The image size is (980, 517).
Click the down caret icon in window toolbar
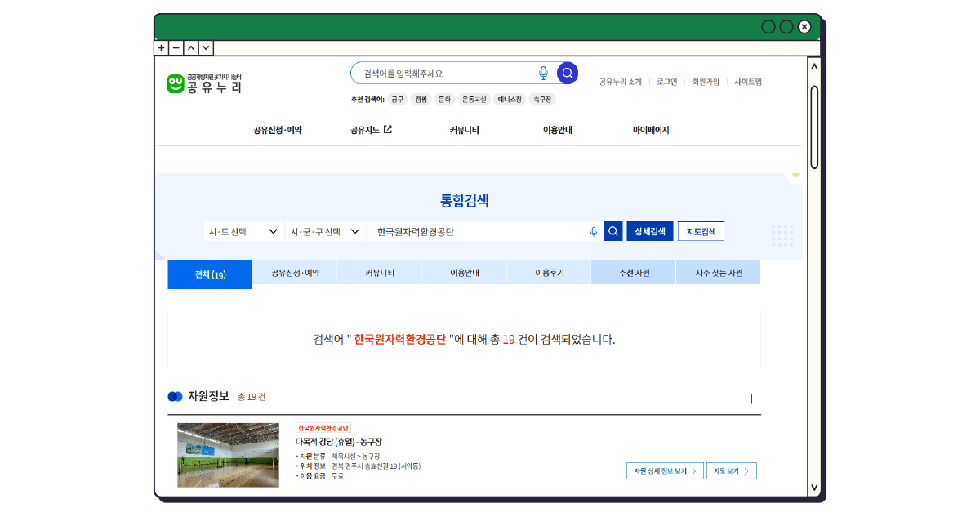[206, 48]
